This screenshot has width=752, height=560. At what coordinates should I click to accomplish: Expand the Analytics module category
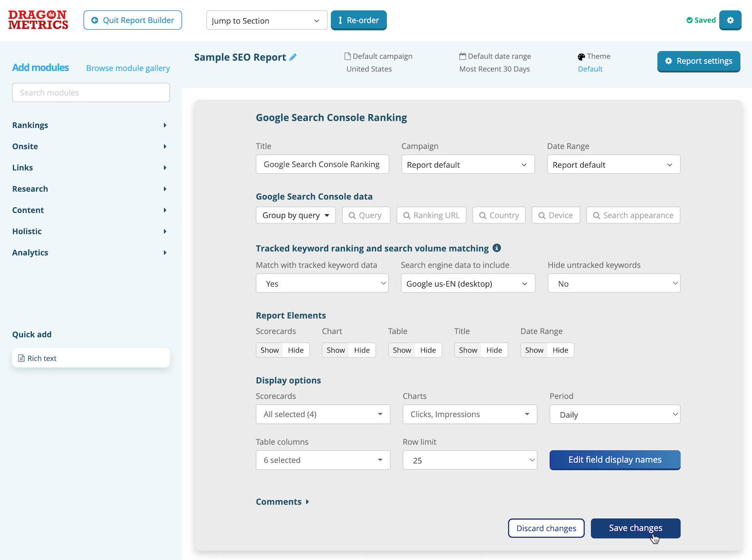pyautogui.click(x=30, y=252)
